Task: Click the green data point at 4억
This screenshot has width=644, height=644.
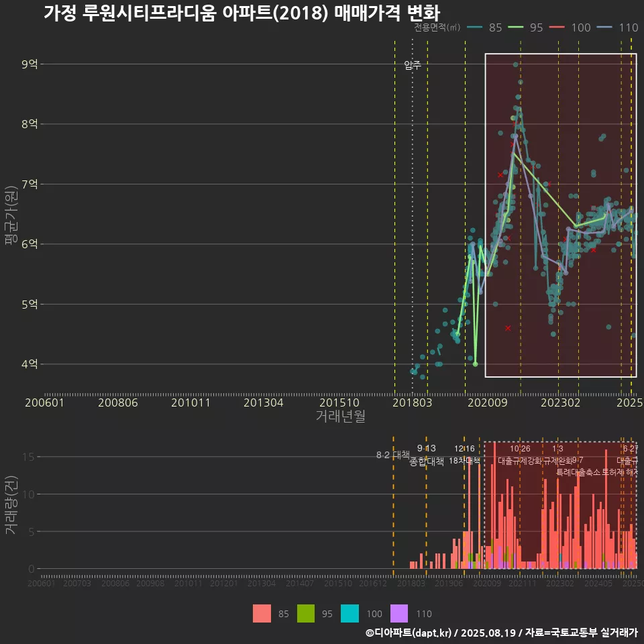Action: (x=475, y=364)
